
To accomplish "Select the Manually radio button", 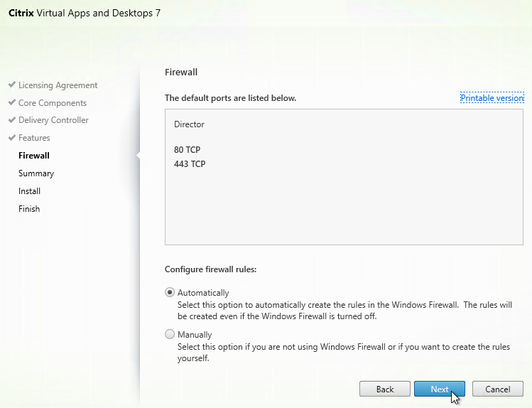I will click(170, 334).
